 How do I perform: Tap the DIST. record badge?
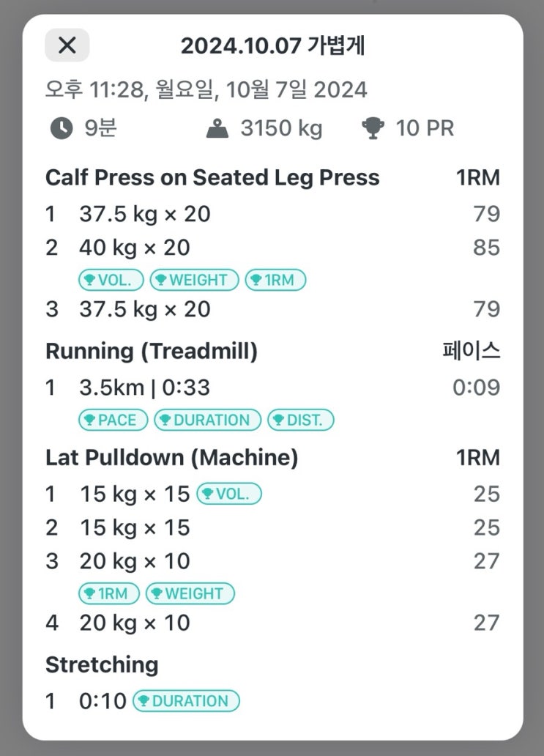(300, 420)
